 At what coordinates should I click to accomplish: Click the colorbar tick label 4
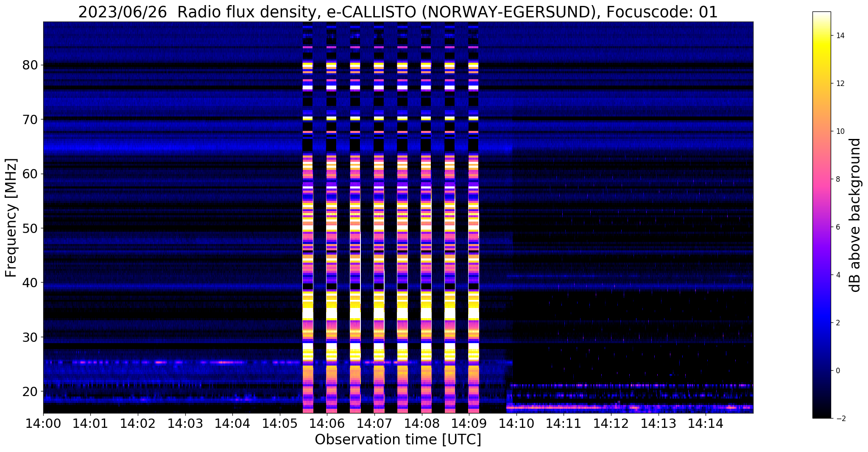click(x=837, y=275)
